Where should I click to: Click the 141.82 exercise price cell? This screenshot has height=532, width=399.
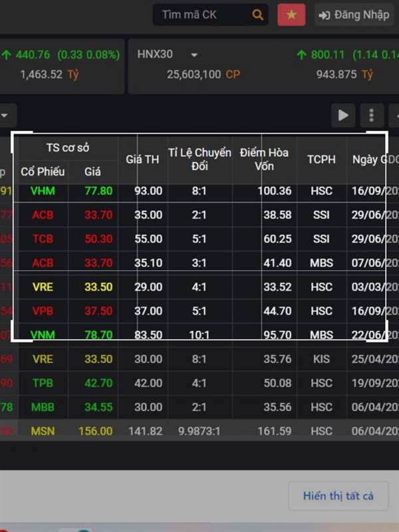coord(145,431)
